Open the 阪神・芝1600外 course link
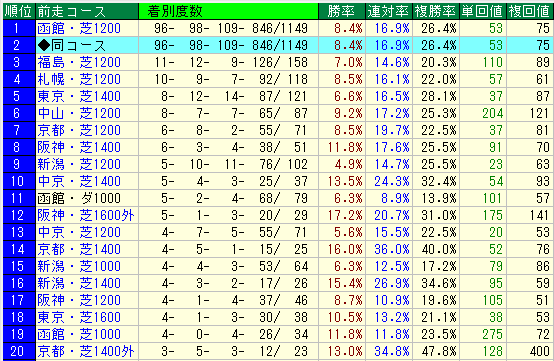Viewport: 554px width, 361px height. pyautogui.click(x=86, y=215)
